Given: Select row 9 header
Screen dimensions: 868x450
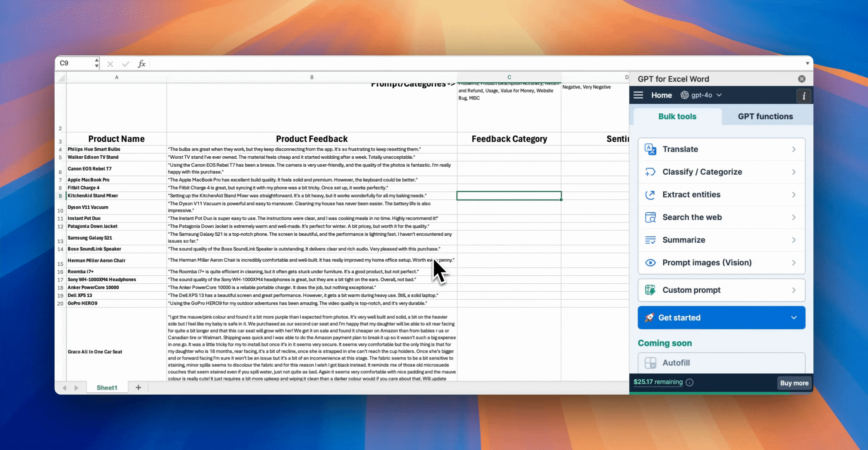Looking at the screenshot, I should click(x=60, y=196).
